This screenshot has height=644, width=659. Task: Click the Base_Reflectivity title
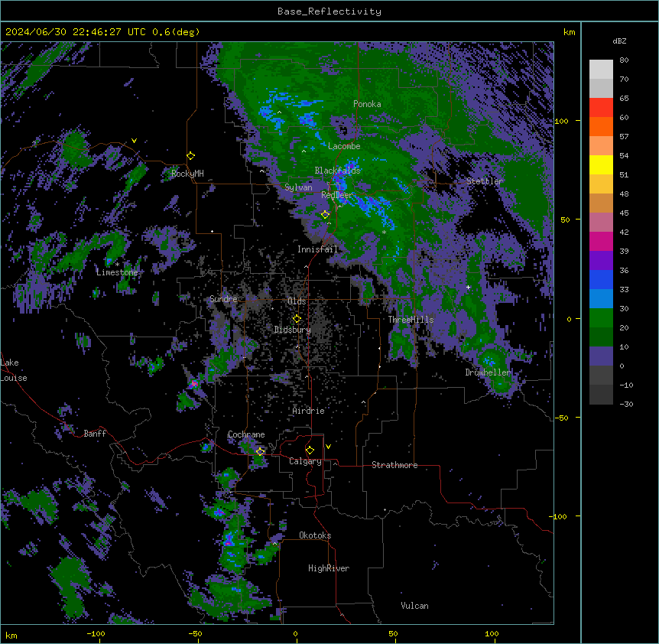pyautogui.click(x=329, y=11)
